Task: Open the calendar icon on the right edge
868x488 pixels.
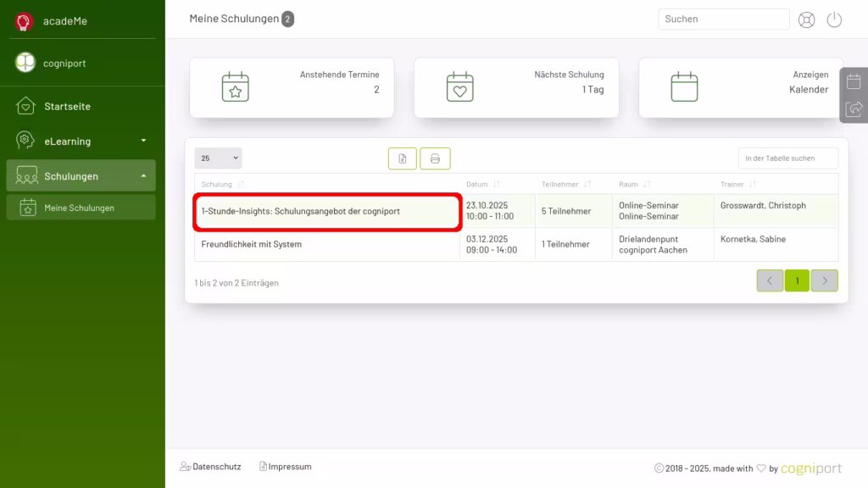Action: [854, 81]
